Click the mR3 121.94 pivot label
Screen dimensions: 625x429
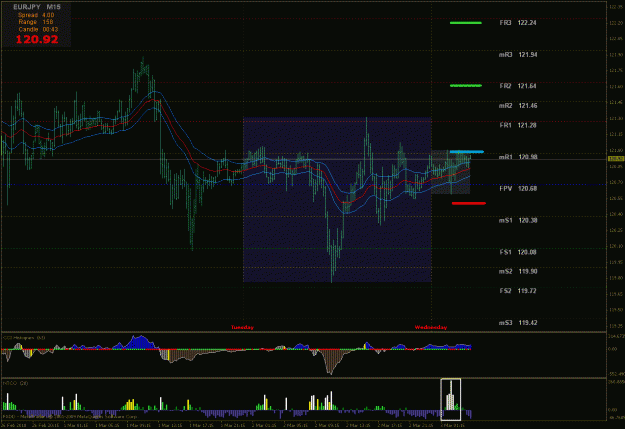tap(518, 55)
